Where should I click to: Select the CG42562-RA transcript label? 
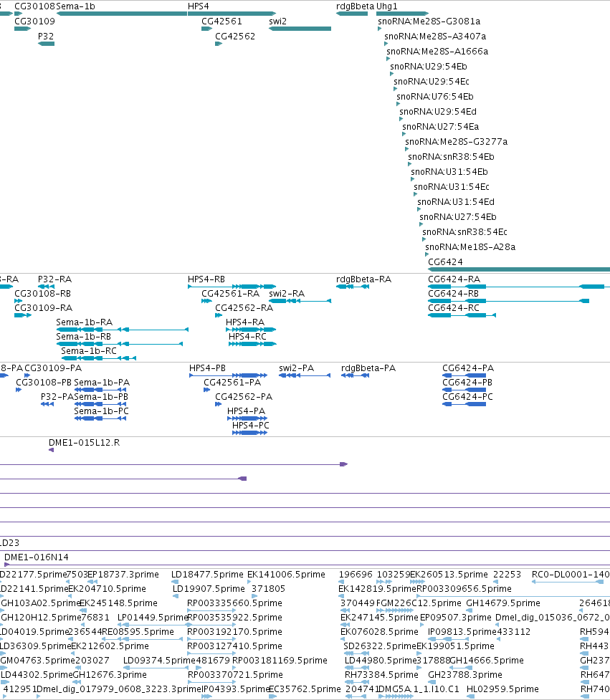click(x=244, y=308)
